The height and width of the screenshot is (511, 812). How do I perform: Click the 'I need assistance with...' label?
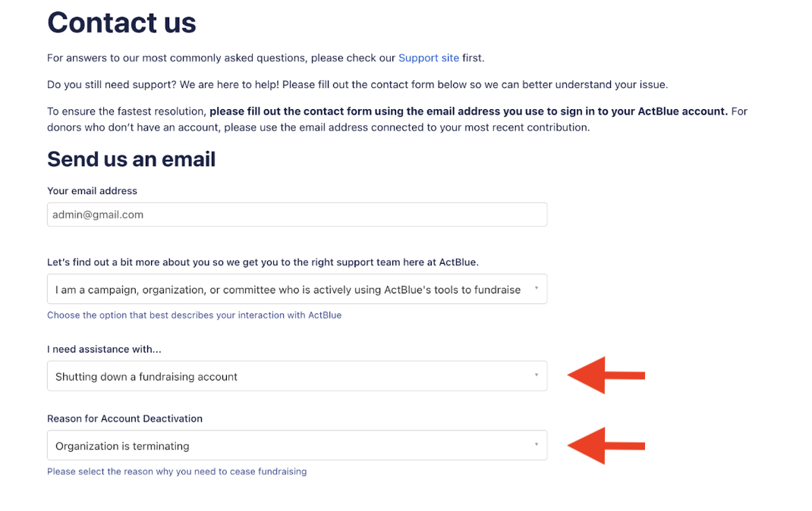coord(104,350)
